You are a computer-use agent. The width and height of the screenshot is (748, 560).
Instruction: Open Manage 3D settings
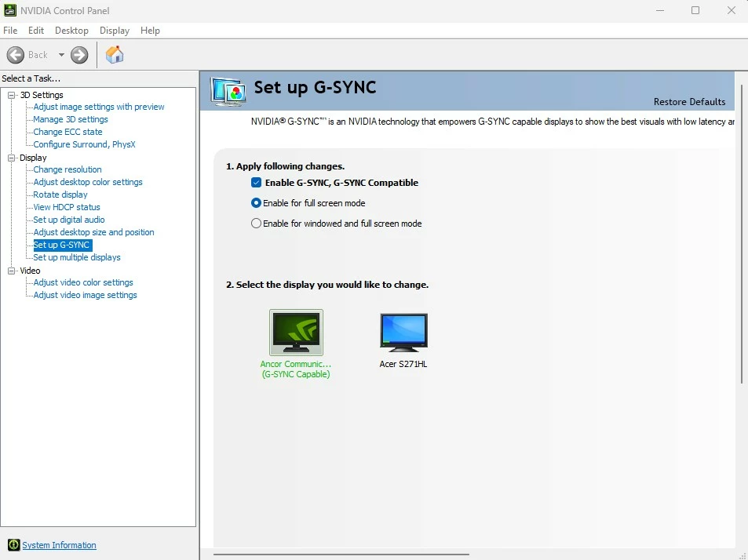pos(71,119)
